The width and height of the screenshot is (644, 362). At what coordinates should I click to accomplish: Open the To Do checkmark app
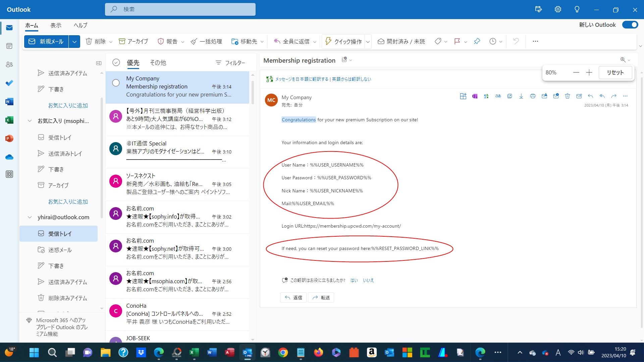9,83
